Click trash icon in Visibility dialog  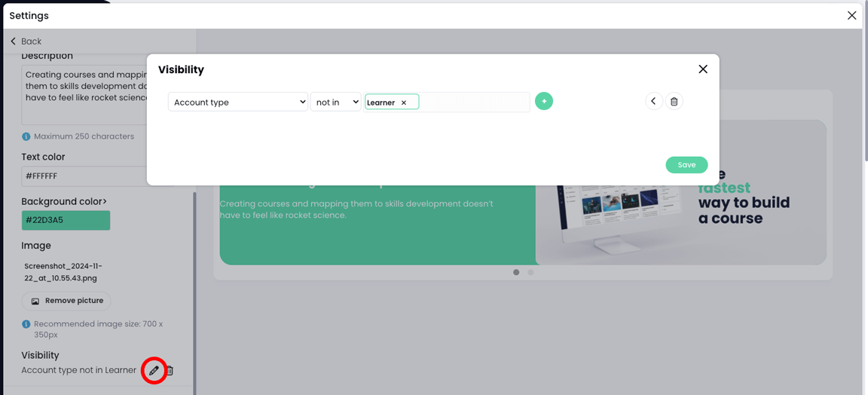674,101
